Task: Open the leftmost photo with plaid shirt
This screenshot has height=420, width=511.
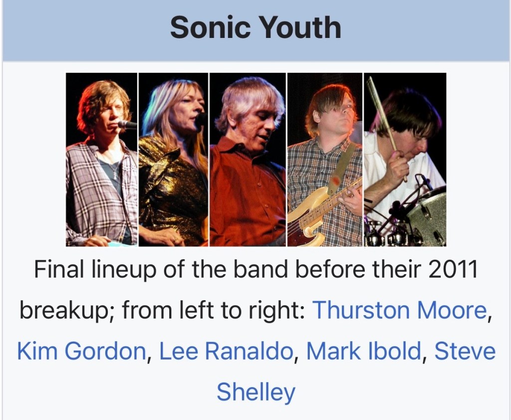Action: tap(101, 160)
